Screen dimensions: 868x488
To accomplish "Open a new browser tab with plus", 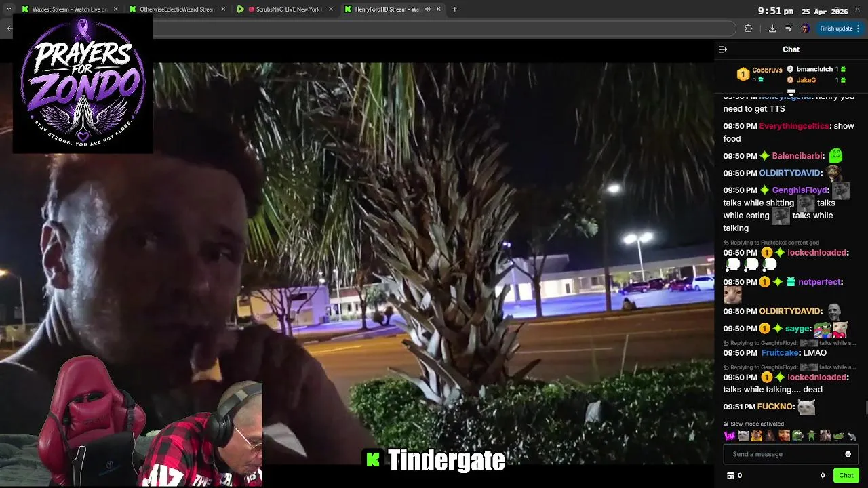I will click(x=454, y=9).
